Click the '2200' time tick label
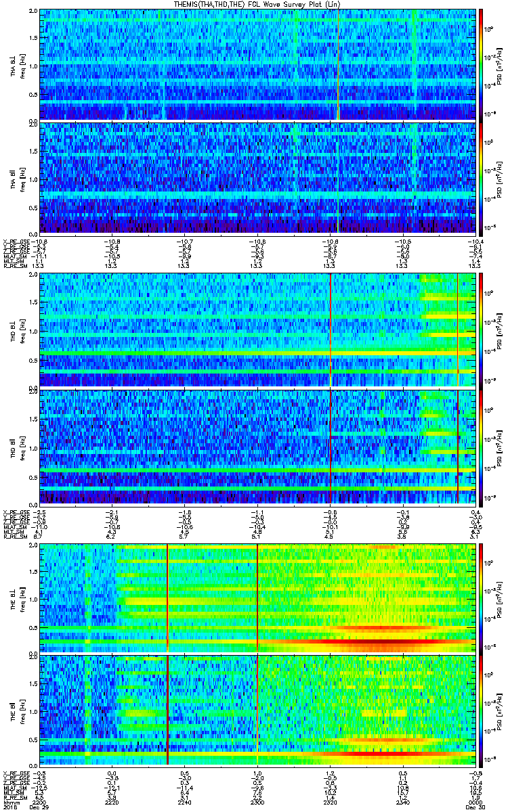Screen dimensions: 508x812 click(x=40, y=801)
